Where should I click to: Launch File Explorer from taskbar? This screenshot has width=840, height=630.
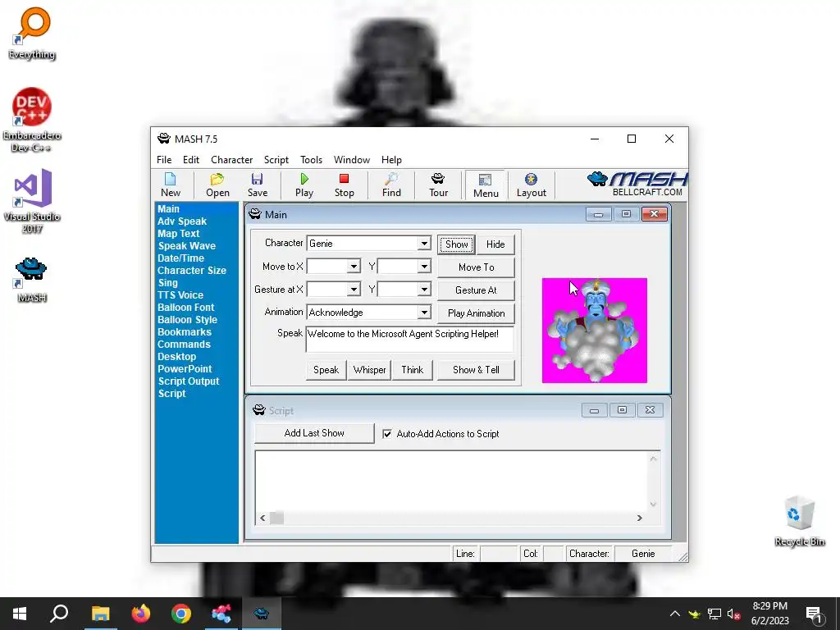point(100,614)
